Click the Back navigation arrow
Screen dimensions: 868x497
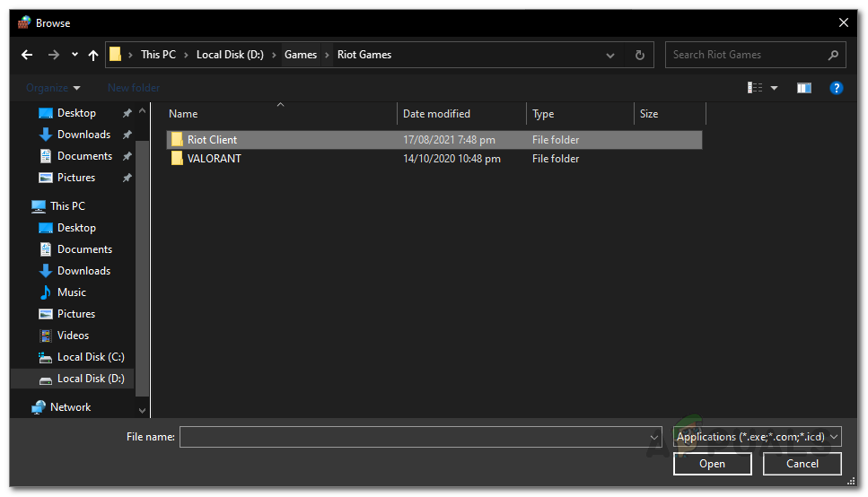click(x=27, y=55)
